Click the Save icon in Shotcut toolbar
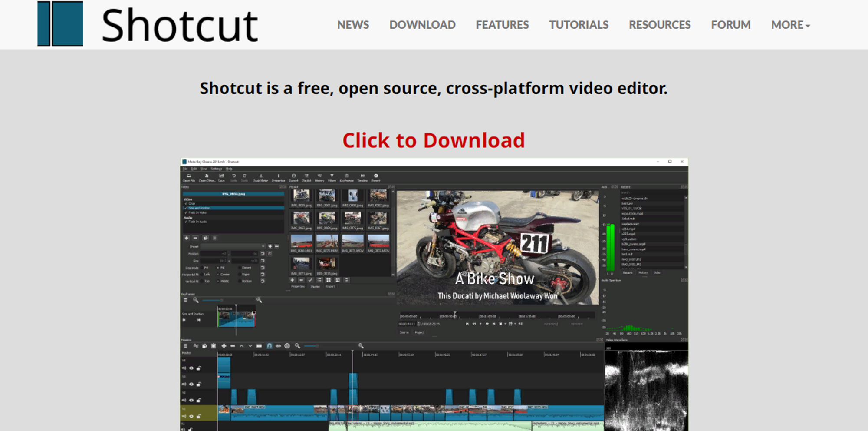Screen dimensions: 868x431 (221, 178)
